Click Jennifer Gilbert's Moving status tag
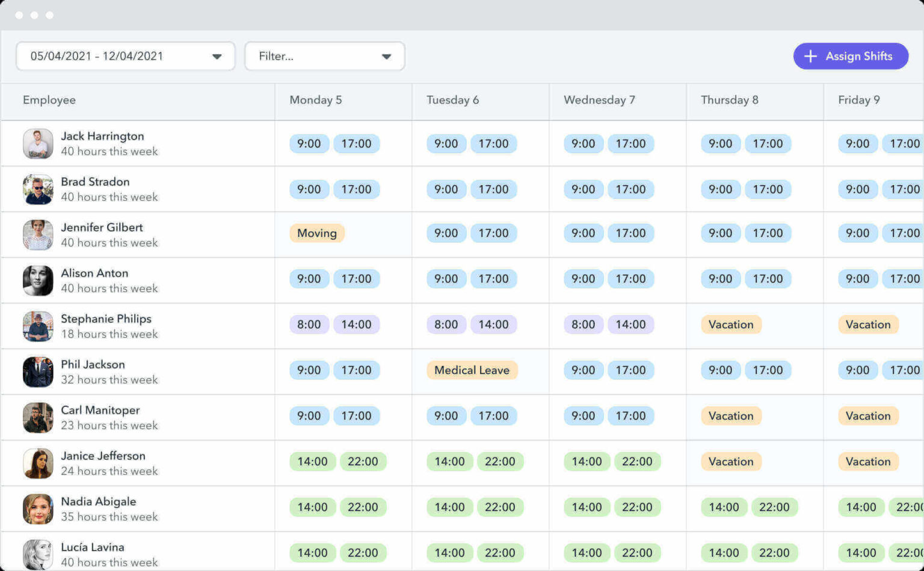The height and width of the screenshot is (571, 924). click(316, 233)
